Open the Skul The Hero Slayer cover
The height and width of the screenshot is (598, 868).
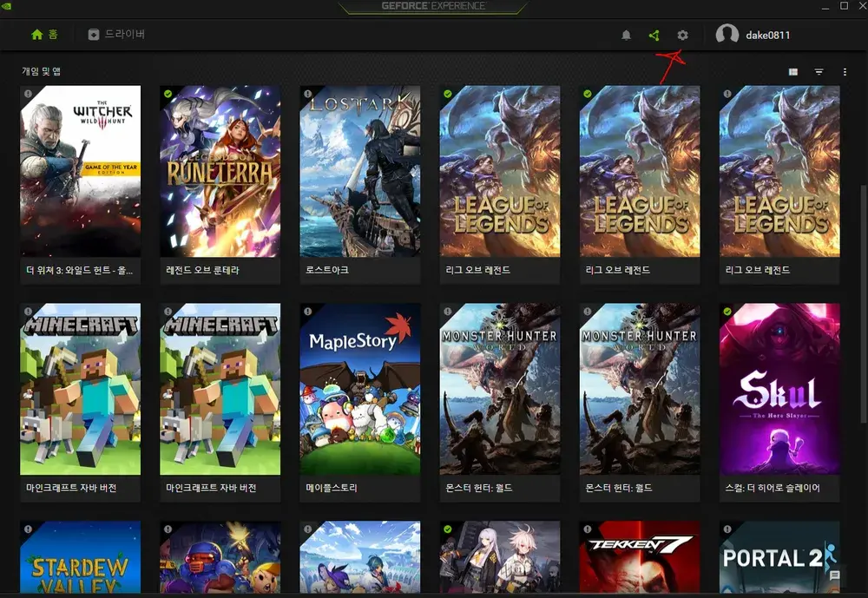(779, 389)
